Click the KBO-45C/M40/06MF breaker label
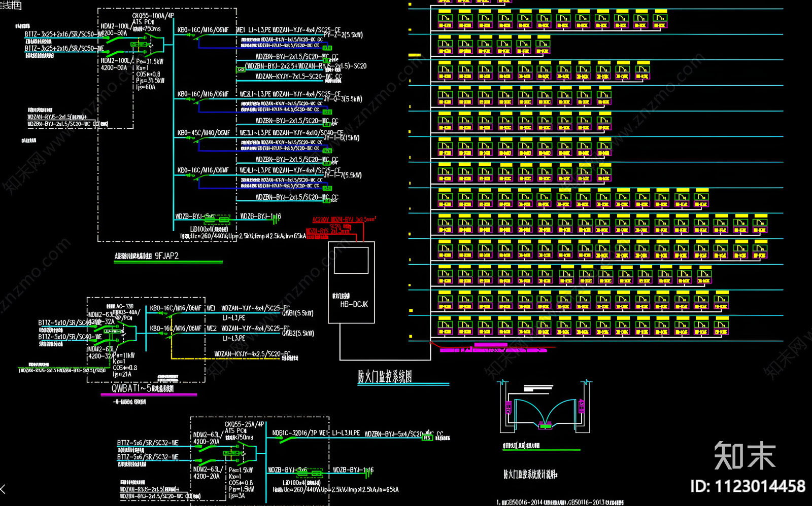This screenshot has width=812, height=506. point(204,133)
